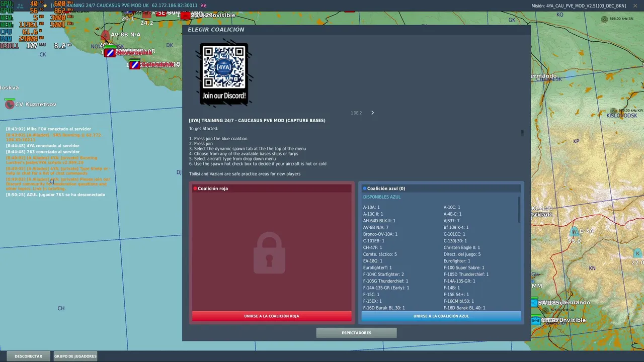Click the 866.00 kHz SN beacon symbol

[x=604, y=19]
